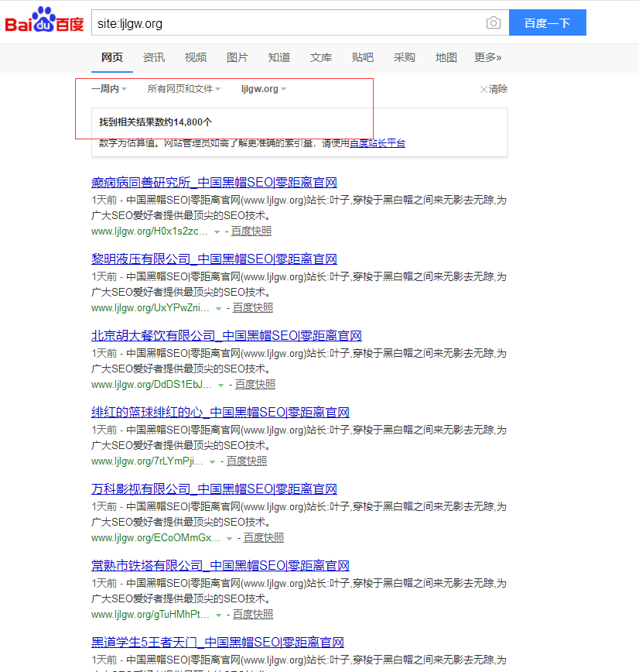Click the green arrow beside www.ljlgw.org/H0x1s2zc
The image size is (639, 672).
[x=217, y=231]
